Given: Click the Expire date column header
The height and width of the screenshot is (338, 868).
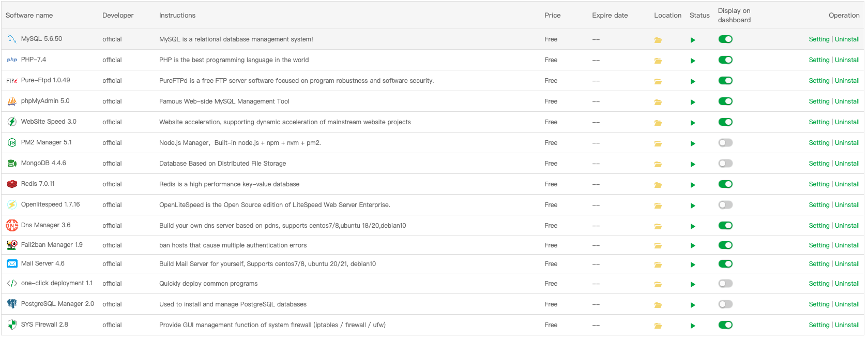Looking at the screenshot, I should [x=610, y=16].
